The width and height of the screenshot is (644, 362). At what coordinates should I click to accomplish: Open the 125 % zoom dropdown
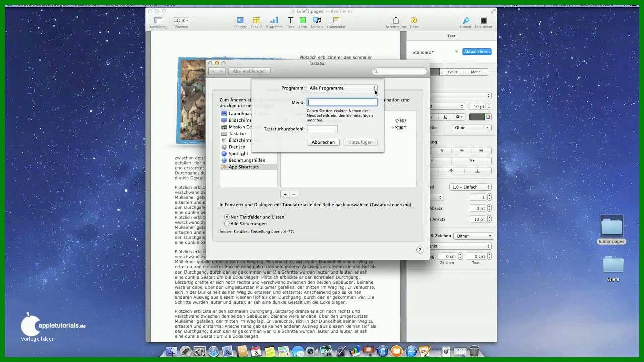point(181,20)
